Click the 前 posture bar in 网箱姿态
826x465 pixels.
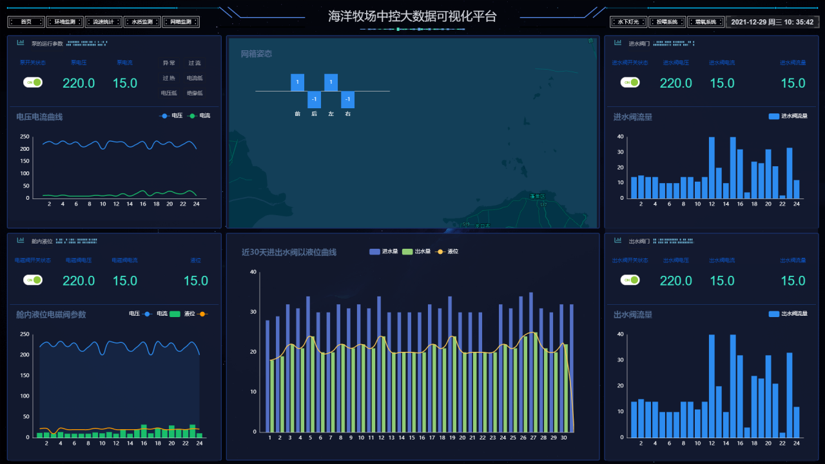point(297,82)
